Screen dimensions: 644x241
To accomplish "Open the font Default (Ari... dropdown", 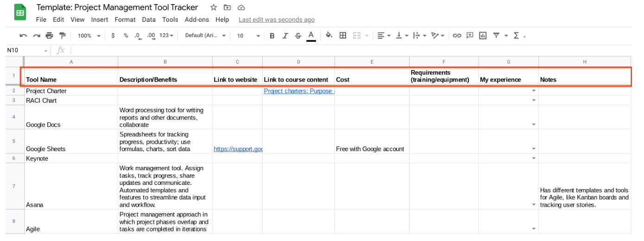I will tap(205, 36).
